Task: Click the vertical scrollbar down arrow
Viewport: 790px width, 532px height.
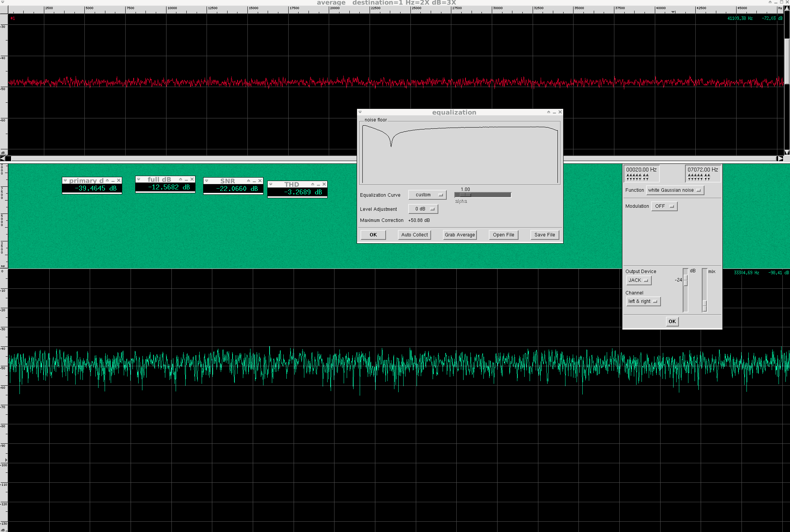Action: click(x=787, y=152)
